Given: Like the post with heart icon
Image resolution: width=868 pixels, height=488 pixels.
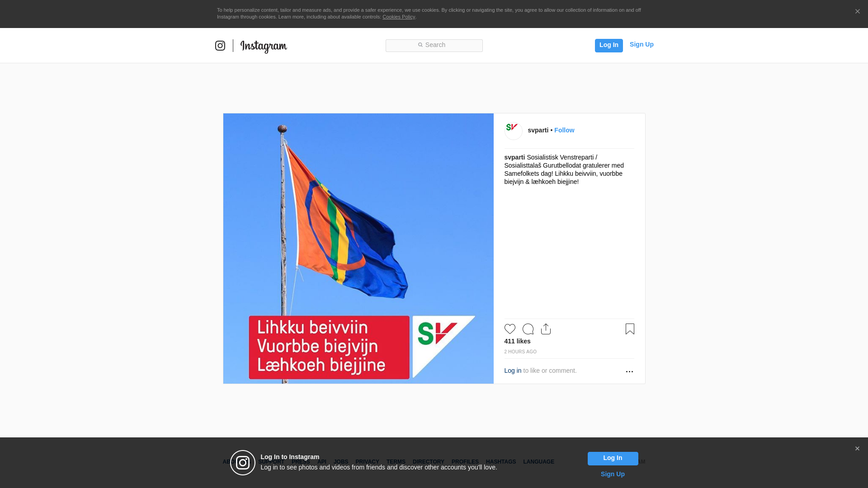Looking at the screenshot, I should tap(510, 329).
